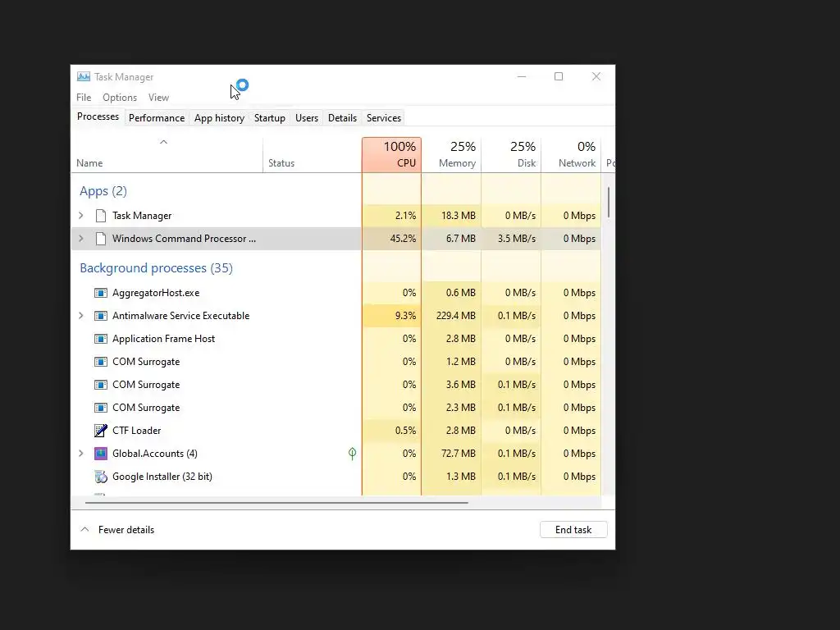The width and height of the screenshot is (840, 630).
Task: Click the End task button
Action: [x=573, y=530]
